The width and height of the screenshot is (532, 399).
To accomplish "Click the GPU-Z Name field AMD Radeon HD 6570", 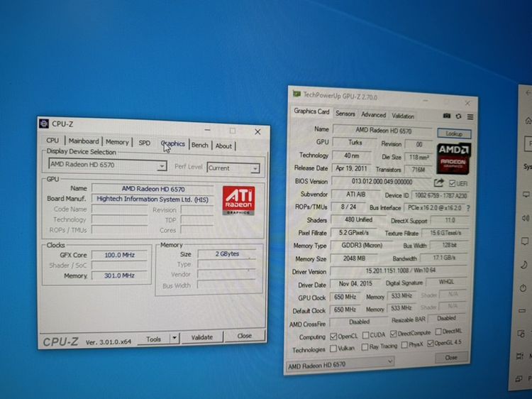I will coord(383,131).
